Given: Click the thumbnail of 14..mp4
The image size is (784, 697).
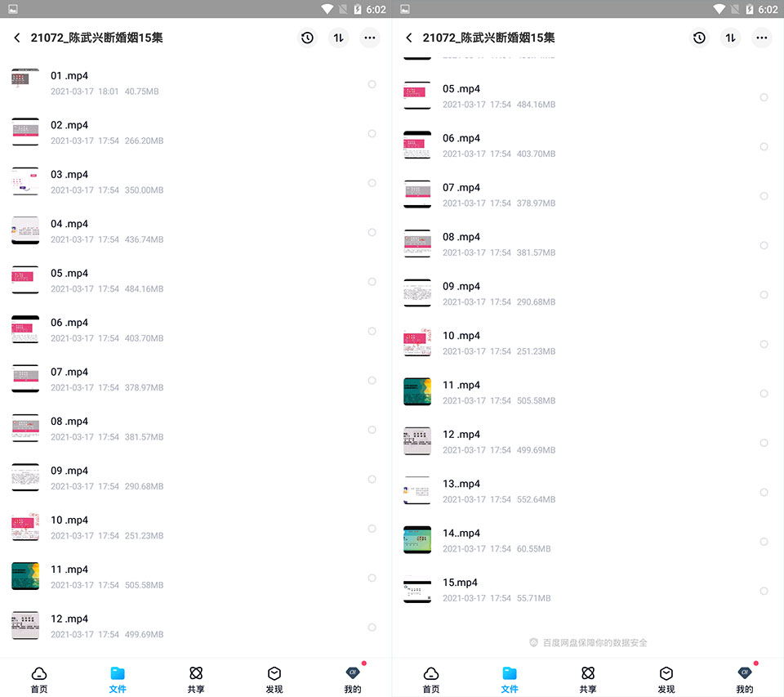Looking at the screenshot, I should coord(417,540).
